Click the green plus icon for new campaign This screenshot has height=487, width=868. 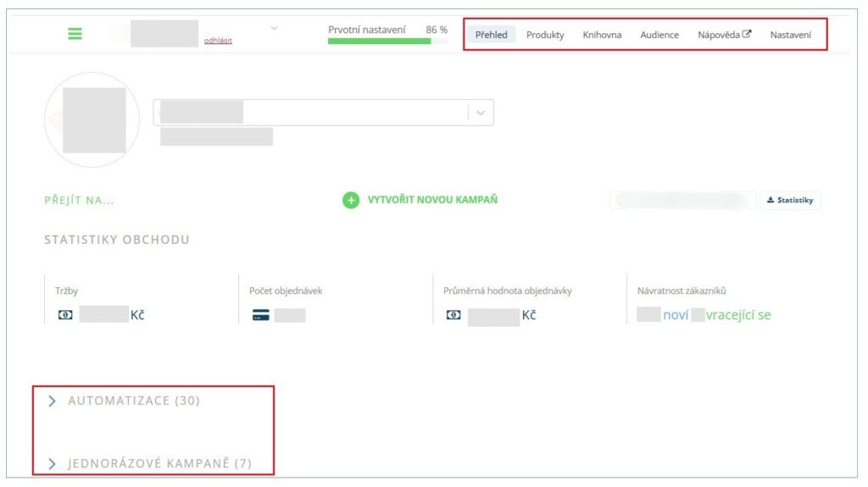click(x=351, y=201)
